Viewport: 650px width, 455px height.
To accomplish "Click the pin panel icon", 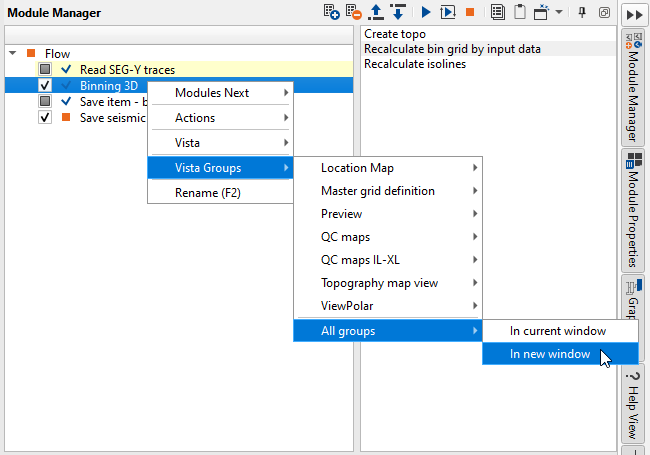I will 583,12.
